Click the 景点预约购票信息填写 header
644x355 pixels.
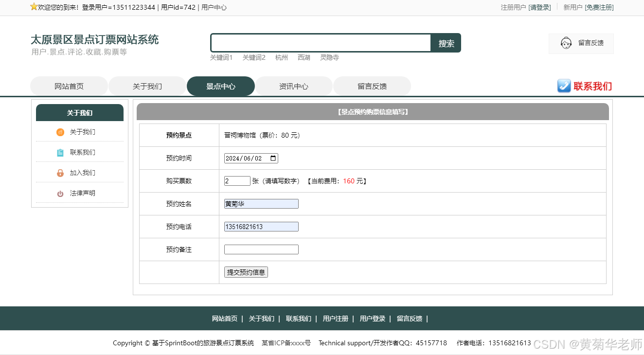click(x=373, y=112)
